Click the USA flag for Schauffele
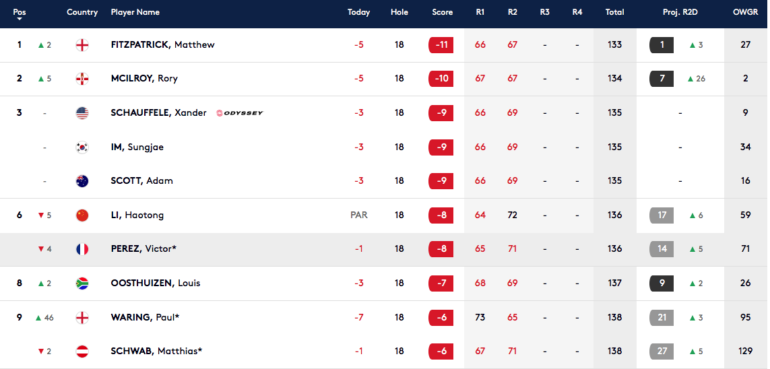Viewport: 770px width, 369px height. [x=82, y=113]
